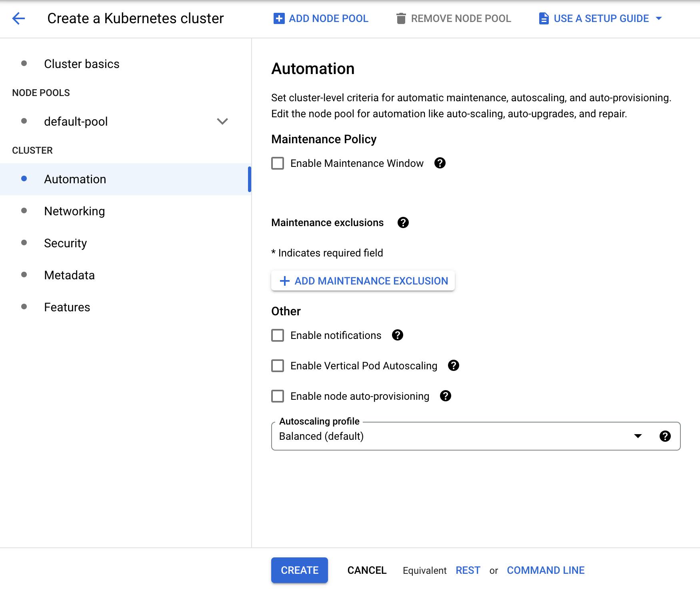This screenshot has width=700, height=589.
Task: Open help for Autoscaling profile
Action: click(x=665, y=436)
